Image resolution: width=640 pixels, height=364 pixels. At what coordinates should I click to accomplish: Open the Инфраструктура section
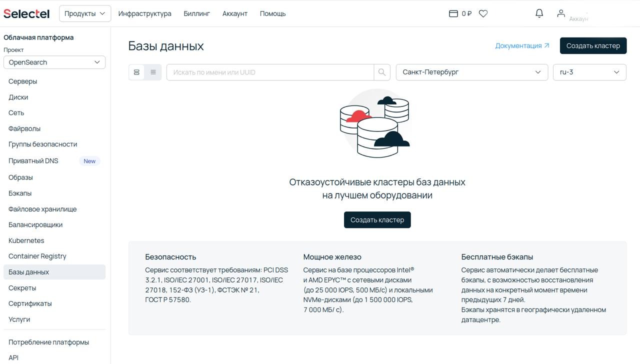click(x=144, y=13)
